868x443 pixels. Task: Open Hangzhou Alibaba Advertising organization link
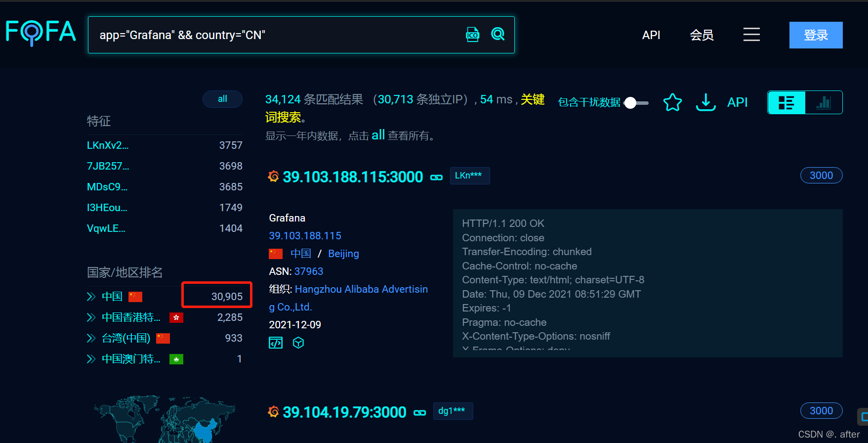click(x=348, y=298)
